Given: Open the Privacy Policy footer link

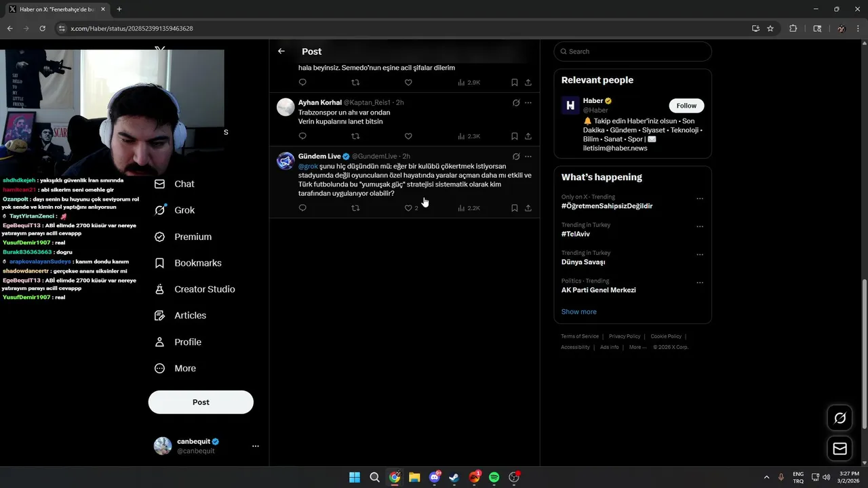Looking at the screenshot, I should pos(625,336).
